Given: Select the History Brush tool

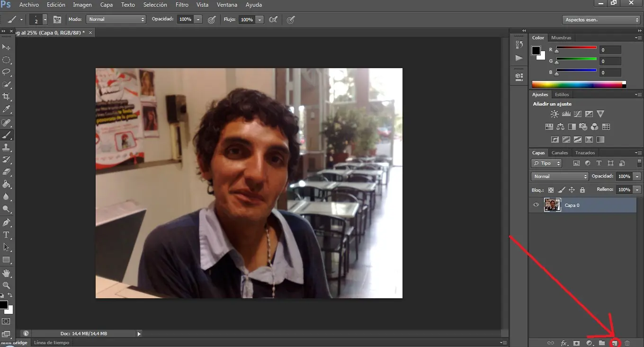Looking at the screenshot, I should (7, 160).
